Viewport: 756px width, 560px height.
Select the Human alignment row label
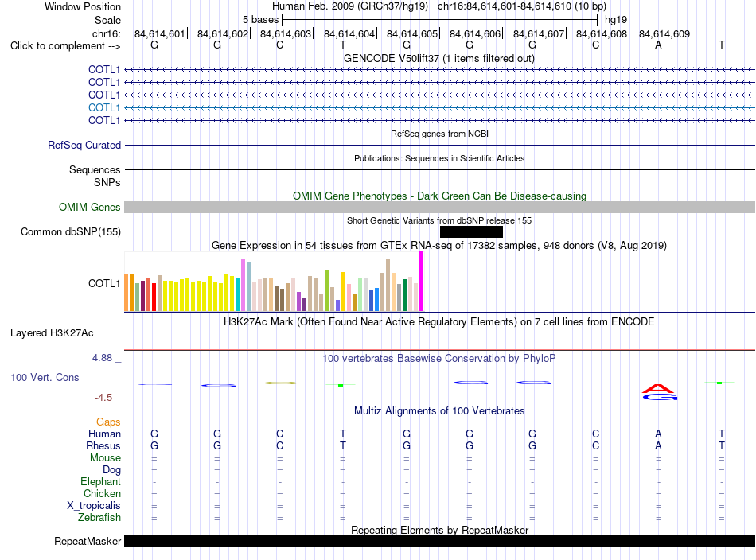(104, 434)
